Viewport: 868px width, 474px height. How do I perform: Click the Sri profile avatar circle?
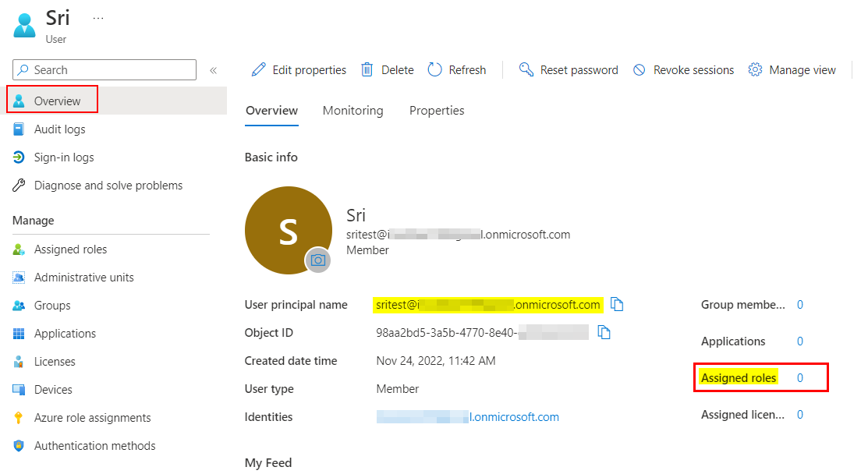coord(288,230)
